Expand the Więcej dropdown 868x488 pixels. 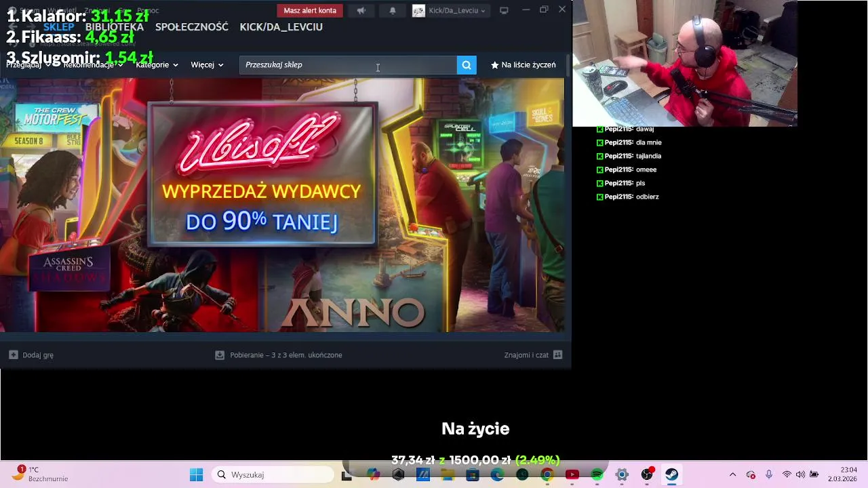(207, 65)
